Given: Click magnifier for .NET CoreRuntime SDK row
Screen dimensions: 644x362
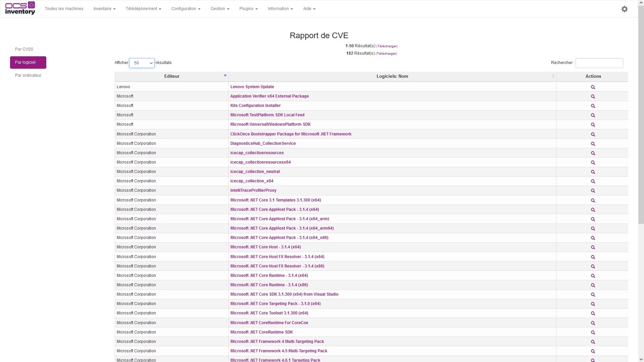Looking at the screenshot, I should coord(593,333).
